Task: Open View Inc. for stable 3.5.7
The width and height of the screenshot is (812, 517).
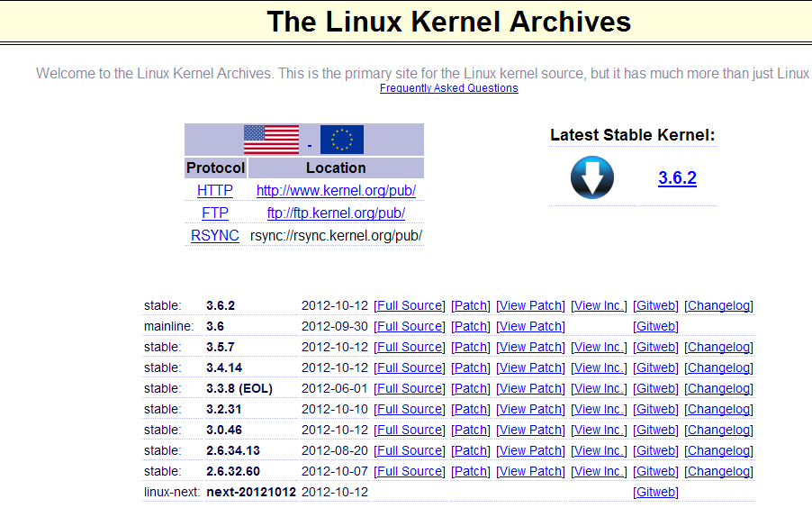Action: pos(600,347)
